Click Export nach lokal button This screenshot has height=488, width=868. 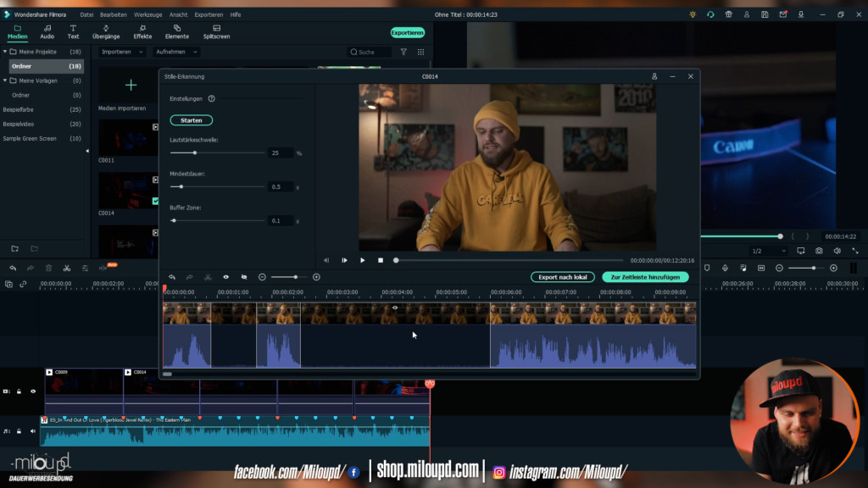click(563, 277)
